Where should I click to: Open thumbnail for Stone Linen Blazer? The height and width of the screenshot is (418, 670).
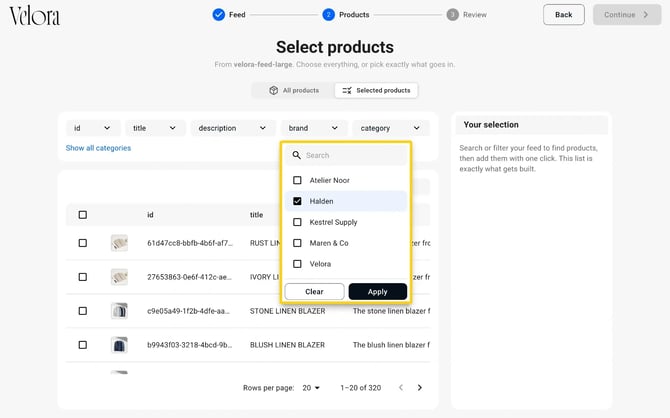click(119, 311)
